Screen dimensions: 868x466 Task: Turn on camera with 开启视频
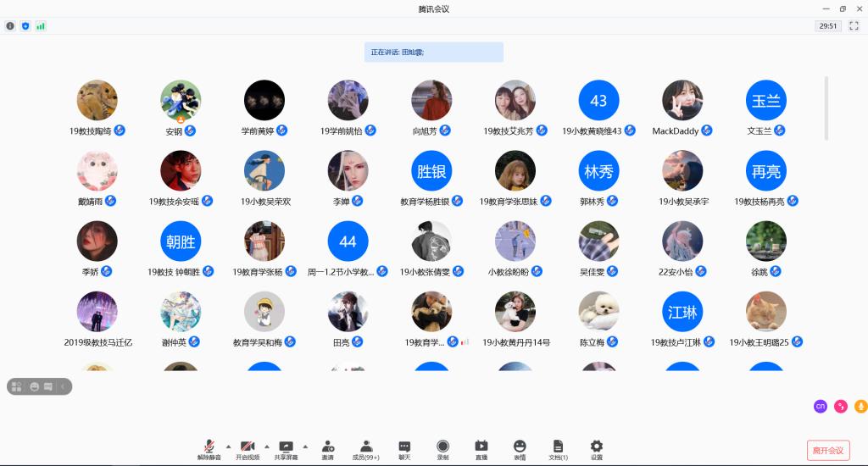coord(248,450)
